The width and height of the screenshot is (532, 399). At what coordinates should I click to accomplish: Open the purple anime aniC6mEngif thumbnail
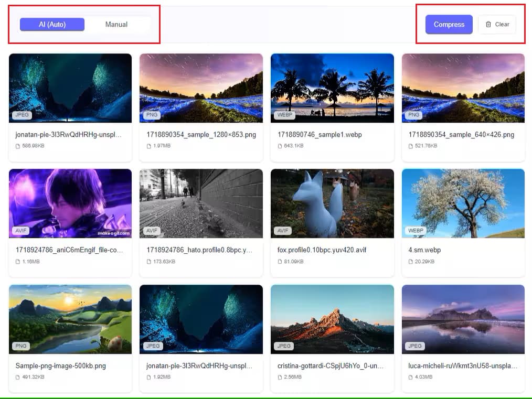click(x=70, y=203)
